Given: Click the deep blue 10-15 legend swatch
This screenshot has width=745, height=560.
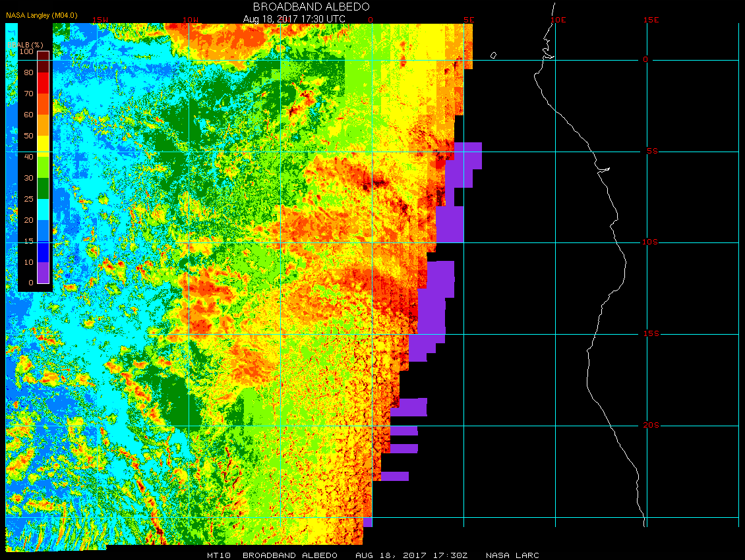Looking at the screenshot, I should click(x=44, y=252).
